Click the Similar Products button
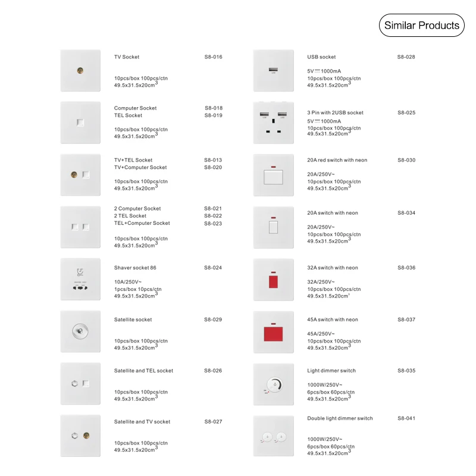 (x=421, y=25)
